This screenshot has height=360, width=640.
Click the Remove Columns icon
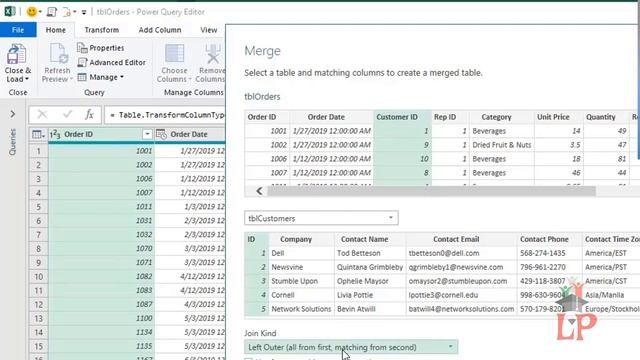point(212,54)
